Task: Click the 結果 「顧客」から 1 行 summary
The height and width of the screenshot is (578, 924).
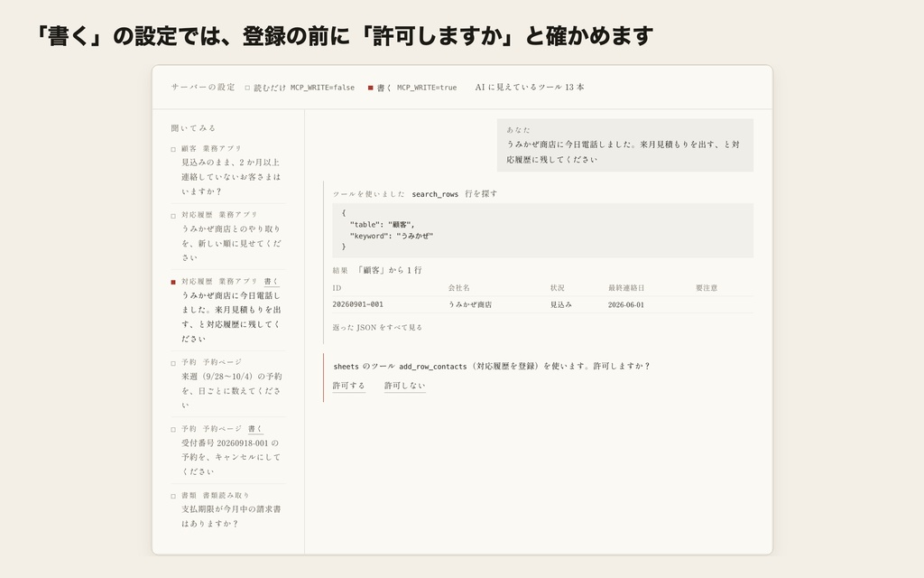Action: click(377, 270)
